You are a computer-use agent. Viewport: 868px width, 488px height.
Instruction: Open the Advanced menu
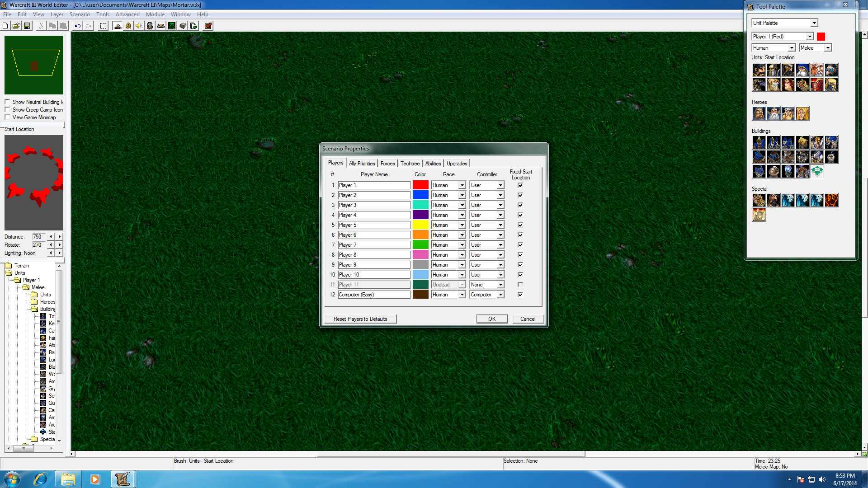tap(127, 14)
